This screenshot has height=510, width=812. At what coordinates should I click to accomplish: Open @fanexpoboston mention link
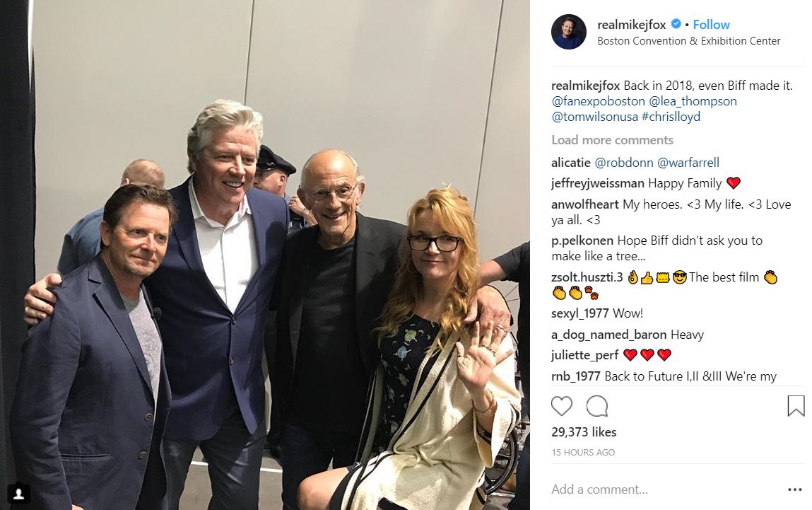point(598,101)
